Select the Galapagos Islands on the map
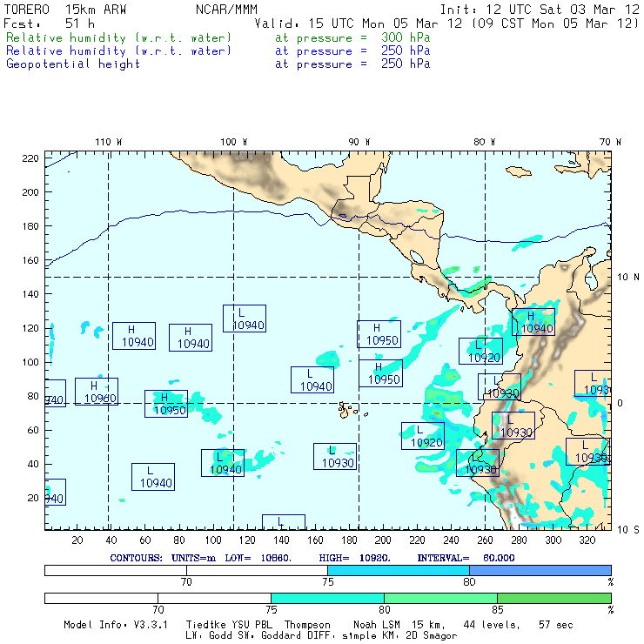This screenshot has width=644, height=644. coord(347,408)
